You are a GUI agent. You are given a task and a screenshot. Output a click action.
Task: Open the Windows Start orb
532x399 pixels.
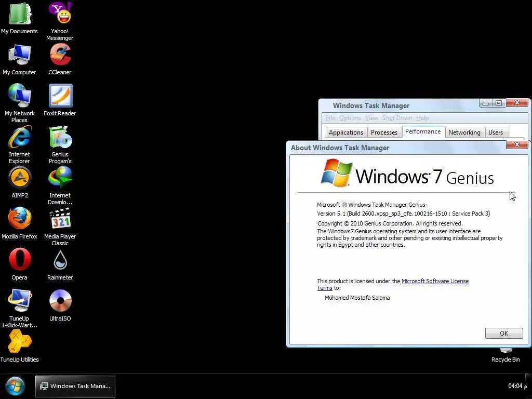point(15,386)
